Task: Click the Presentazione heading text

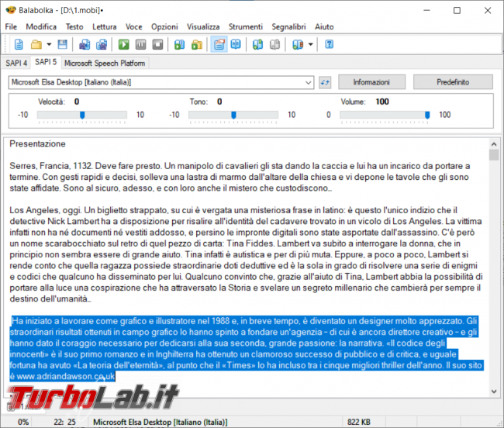Action: [x=38, y=144]
